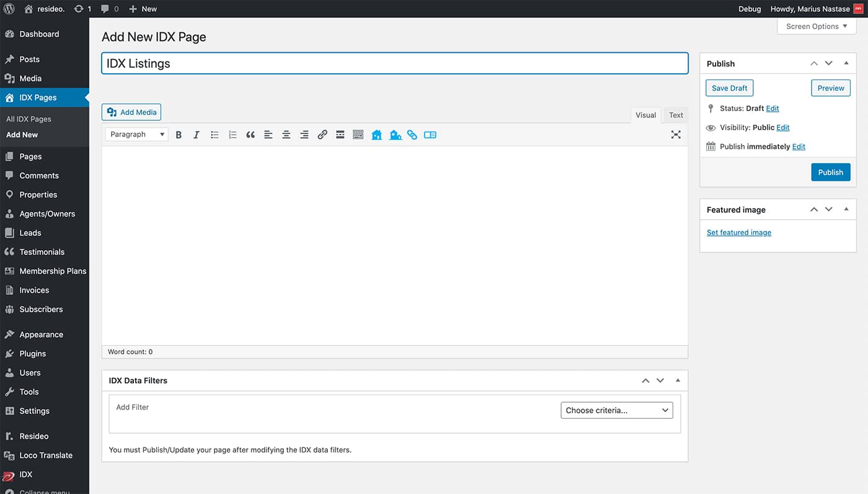Switch to the Text editor tab
Viewport: 868px width, 494px height.
[676, 115]
